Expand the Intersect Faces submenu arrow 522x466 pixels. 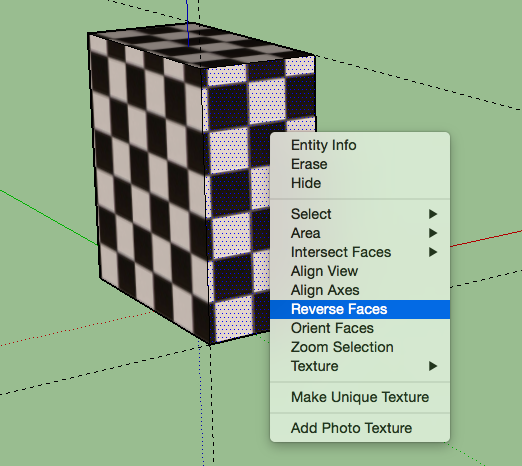tap(433, 252)
